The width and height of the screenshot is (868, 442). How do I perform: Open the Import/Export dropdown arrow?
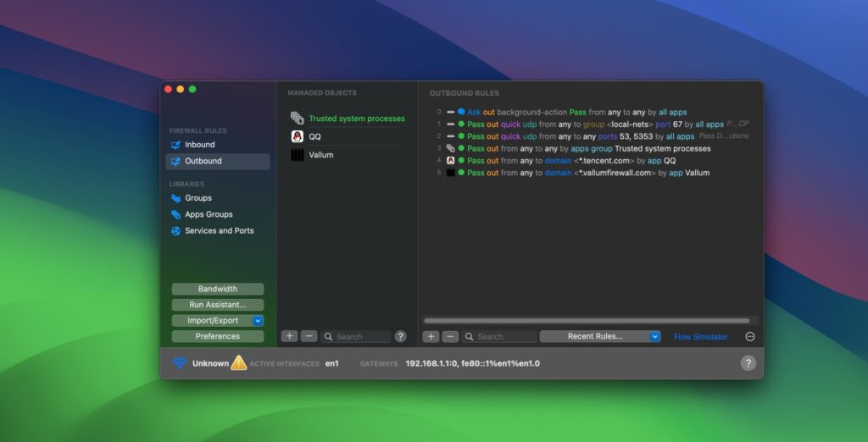pyautogui.click(x=258, y=321)
